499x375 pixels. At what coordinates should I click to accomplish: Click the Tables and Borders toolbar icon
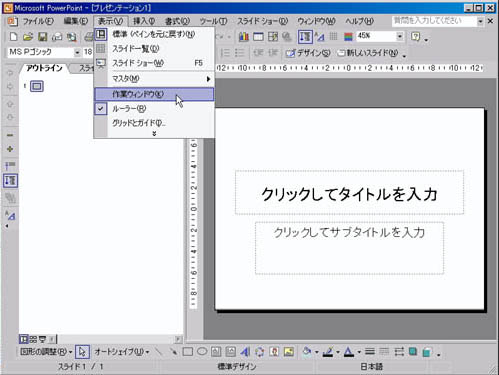273,37
